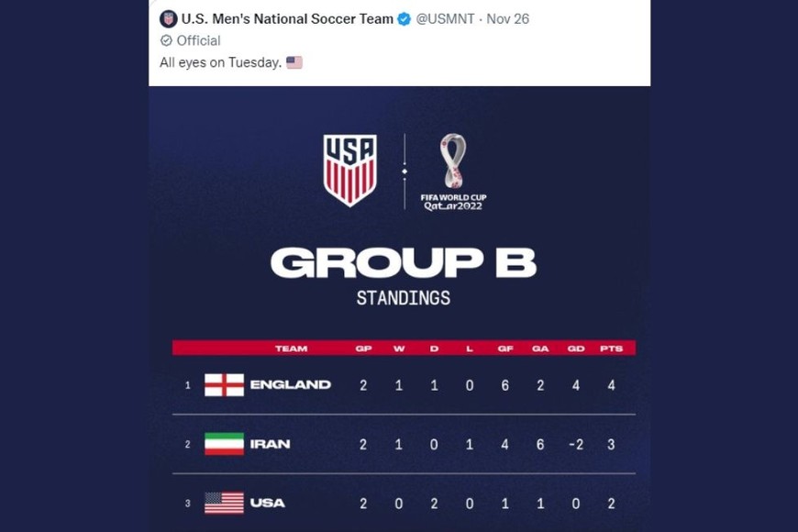Click the FIFA World Cup Qatar 2022 logo
Screen dimensions: 798x532
pos(453,172)
